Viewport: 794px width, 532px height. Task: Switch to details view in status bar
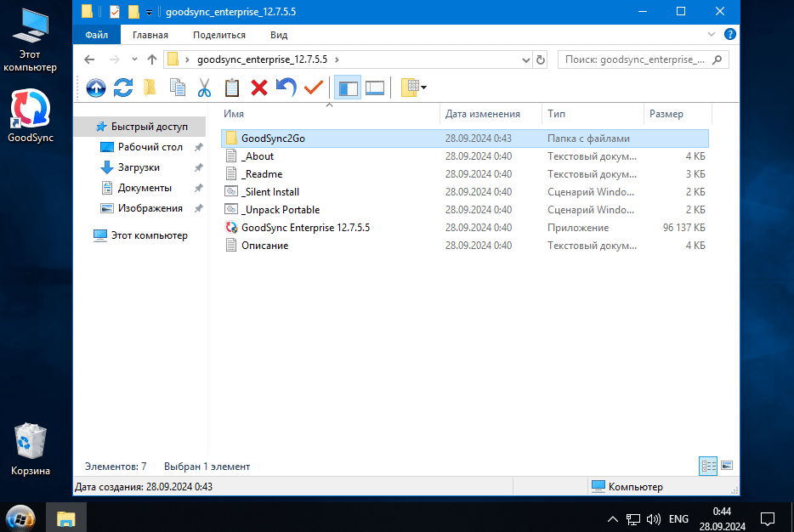point(708,466)
